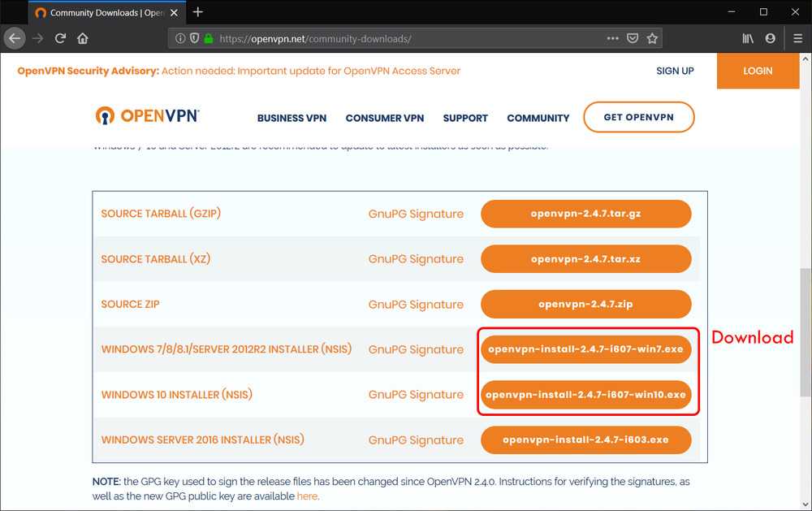Close the Community Downloads tab
The image size is (812, 511).
(x=175, y=13)
